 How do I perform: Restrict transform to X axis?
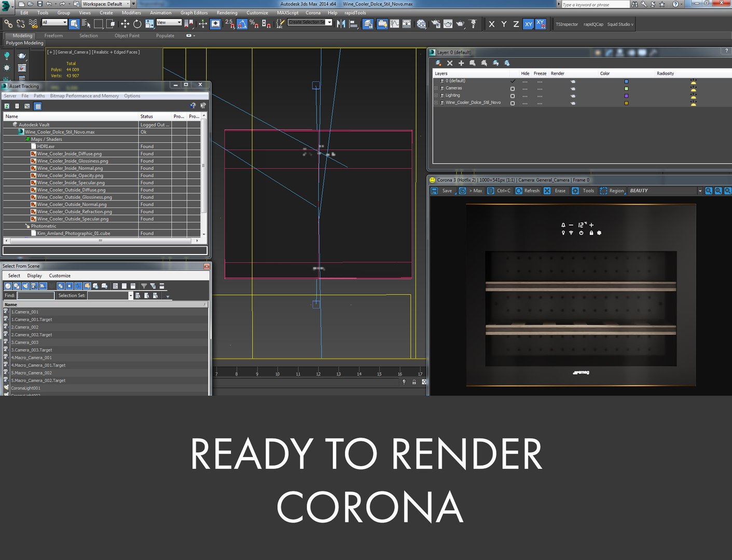pyautogui.click(x=491, y=24)
